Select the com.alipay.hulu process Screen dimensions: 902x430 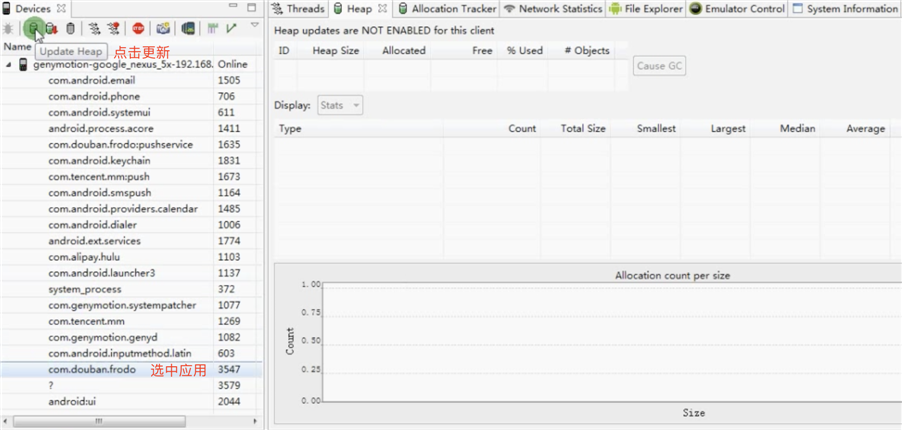pyautogui.click(x=131, y=257)
